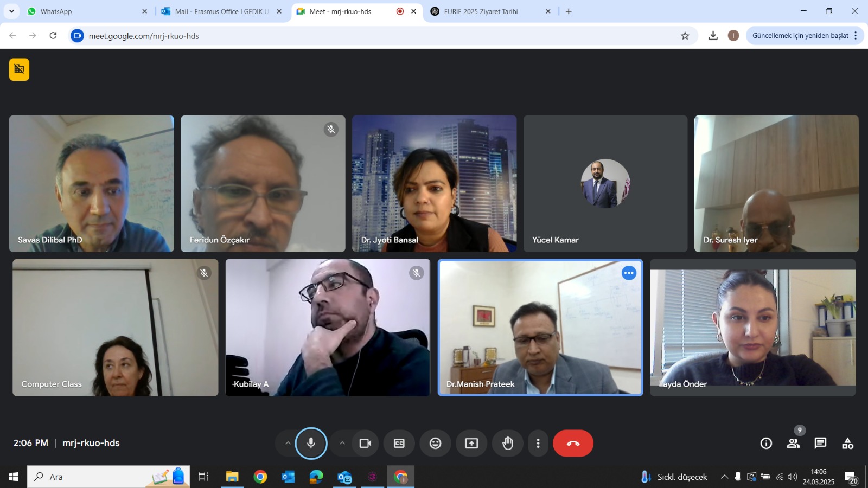Open the tab search dropdown arrow
868x488 pixels.
[x=11, y=11]
